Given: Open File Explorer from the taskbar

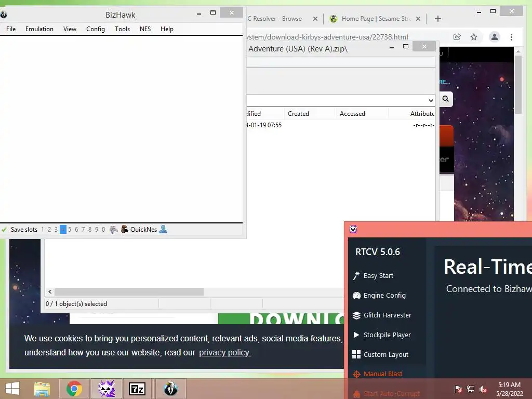Looking at the screenshot, I should click(42, 389).
